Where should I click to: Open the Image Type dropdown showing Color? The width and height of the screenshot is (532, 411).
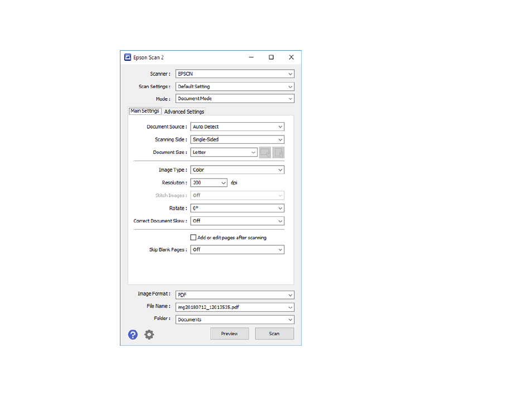[x=237, y=170]
